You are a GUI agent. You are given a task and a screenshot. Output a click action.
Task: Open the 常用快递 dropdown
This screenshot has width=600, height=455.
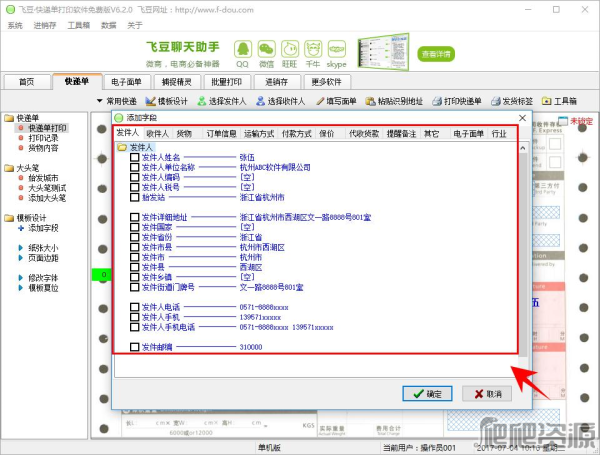click(x=117, y=101)
